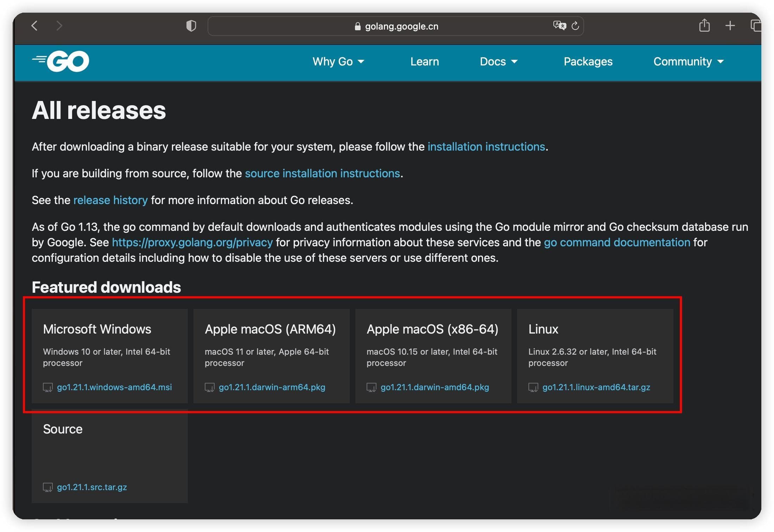774x532 pixels.
Task: Expand the Docs dropdown menu
Action: (499, 62)
